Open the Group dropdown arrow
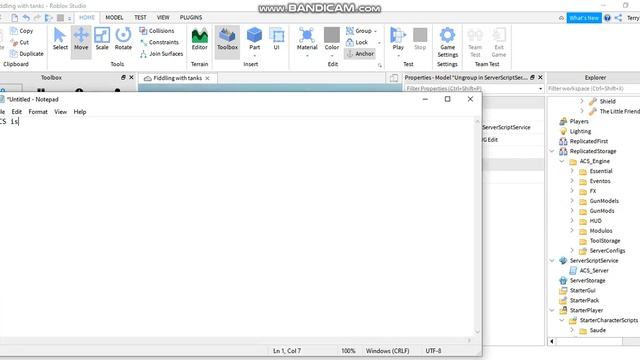This screenshot has width=640, height=360. (376, 31)
